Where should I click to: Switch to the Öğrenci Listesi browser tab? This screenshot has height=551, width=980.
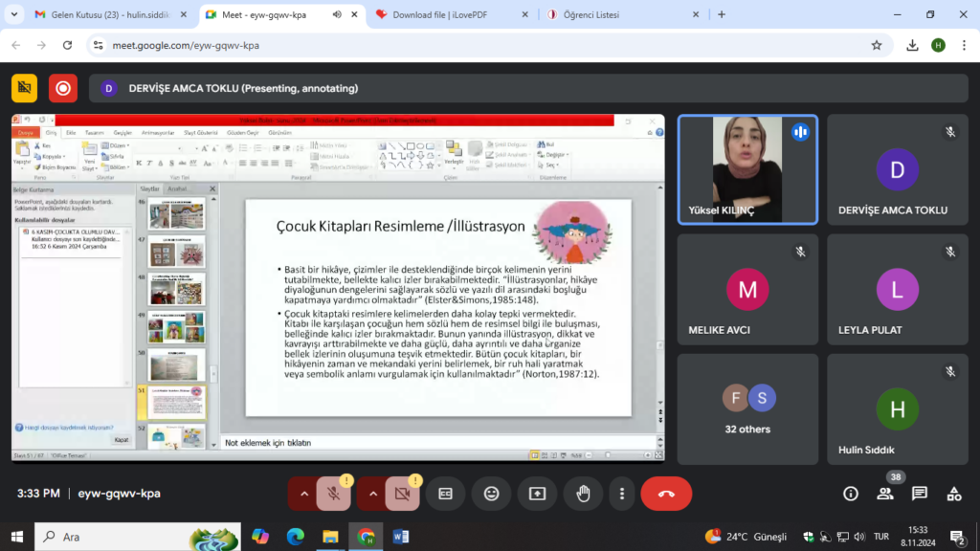pos(612,14)
